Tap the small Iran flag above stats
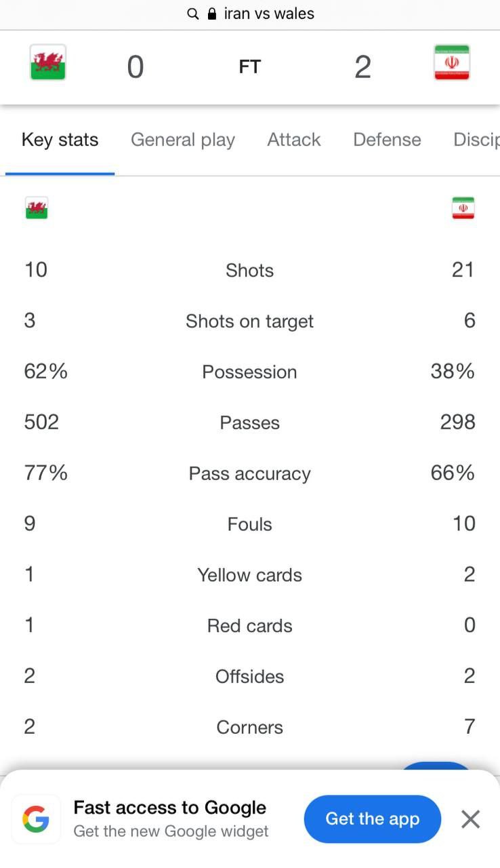 point(463,208)
